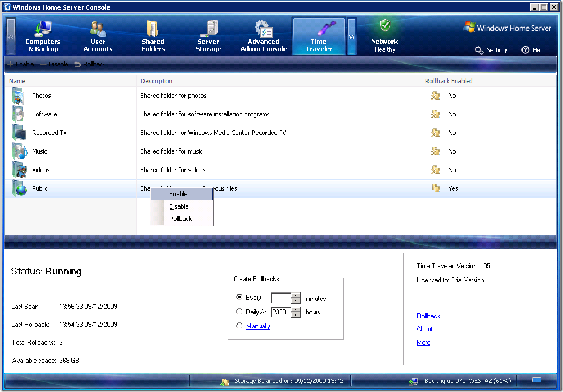Click the Network Healthy shield icon

tap(385, 26)
